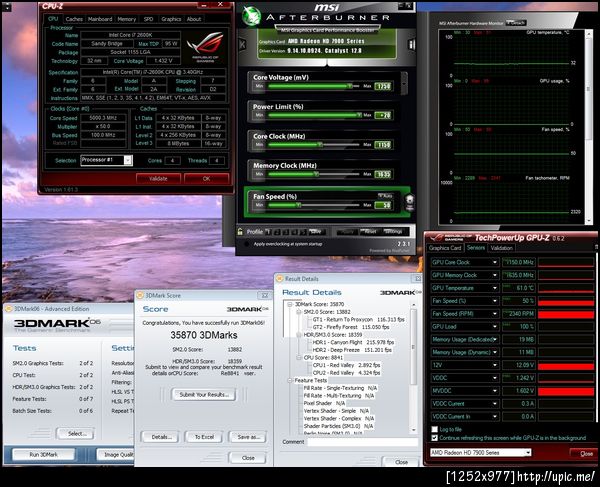The width and height of the screenshot is (600, 487).
Task: Uncheck Continue refreshing while GPU-Z in background
Action: 435,438
